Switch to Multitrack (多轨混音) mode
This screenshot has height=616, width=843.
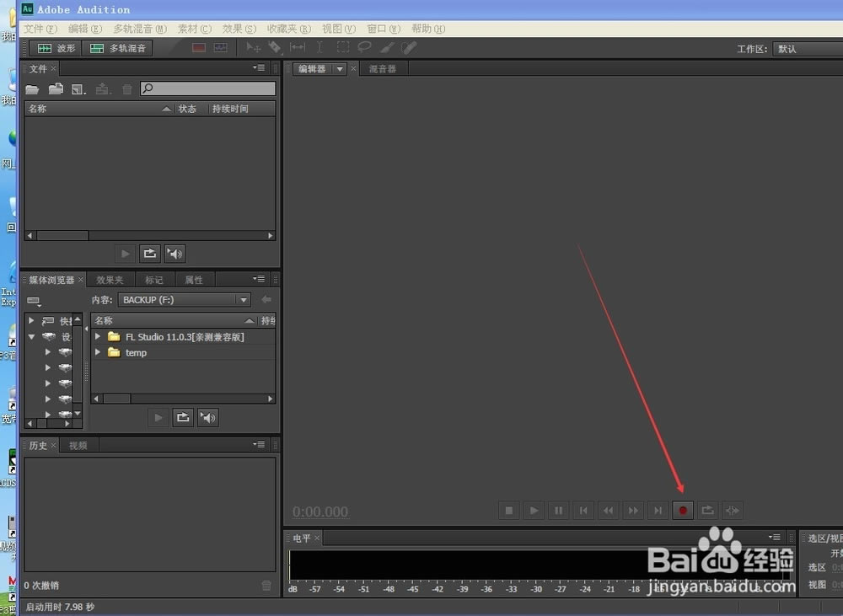pos(115,48)
